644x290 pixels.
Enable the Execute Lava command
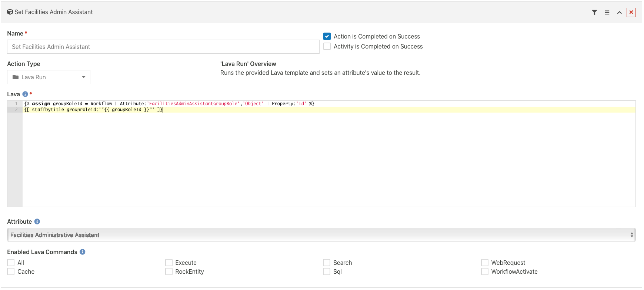(x=169, y=263)
